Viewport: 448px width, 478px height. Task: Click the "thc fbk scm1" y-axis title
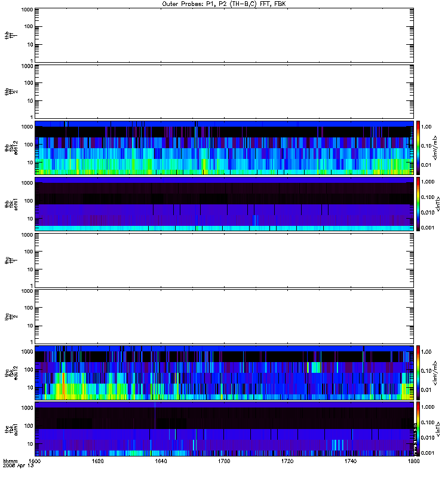point(11,429)
